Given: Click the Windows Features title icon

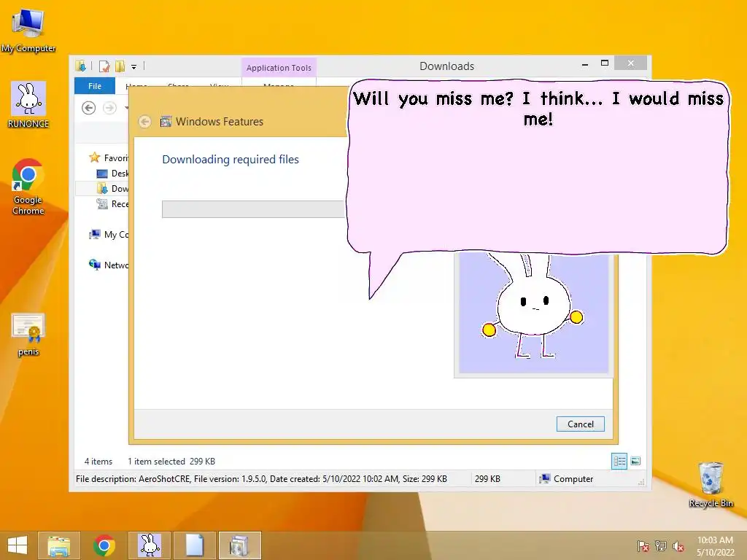Looking at the screenshot, I should click(x=166, y=122).
